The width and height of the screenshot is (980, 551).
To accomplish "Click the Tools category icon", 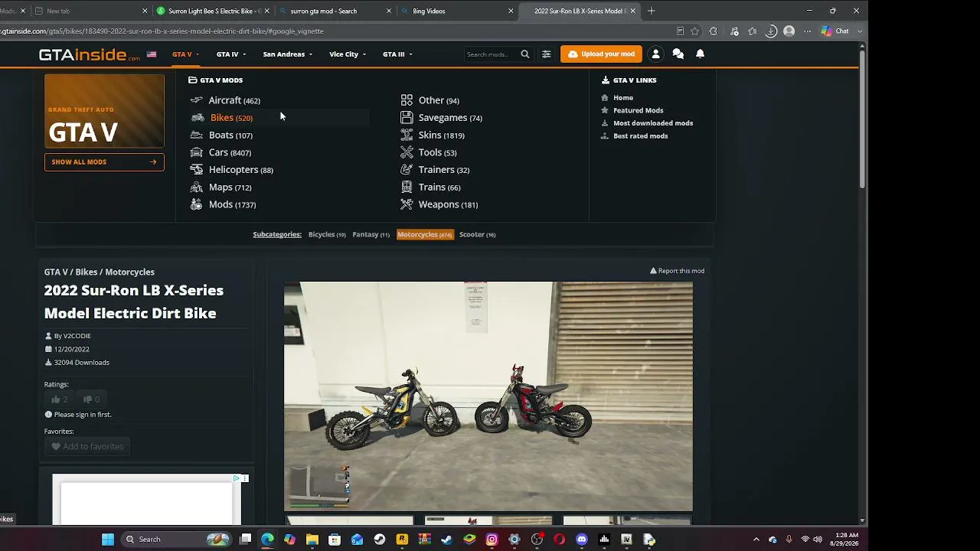I will pyautogui.click(x=407, y=152).
